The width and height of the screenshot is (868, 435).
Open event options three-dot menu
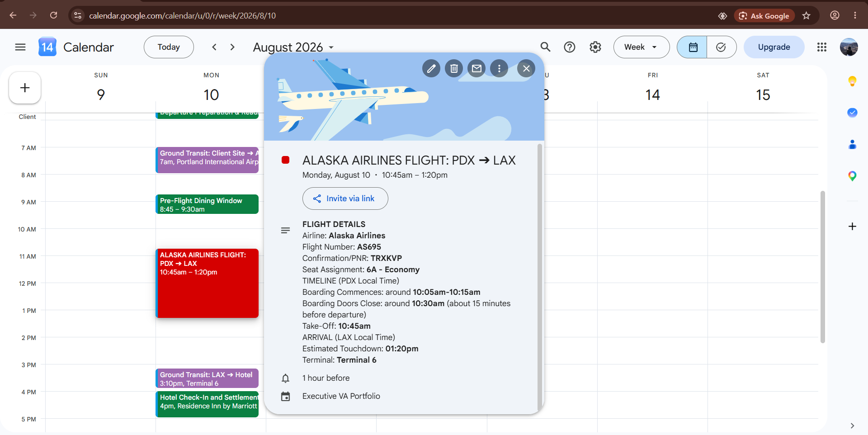(499, 68)
